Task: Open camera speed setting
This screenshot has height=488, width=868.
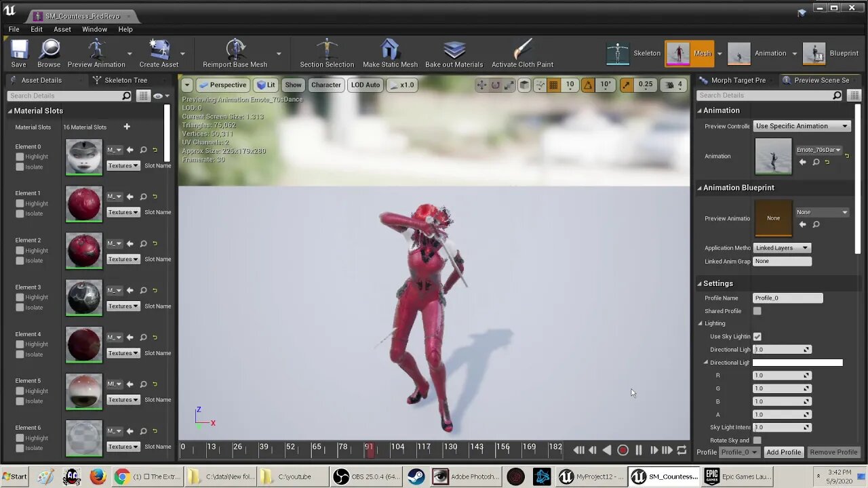Action: click(x=673, y=85)
